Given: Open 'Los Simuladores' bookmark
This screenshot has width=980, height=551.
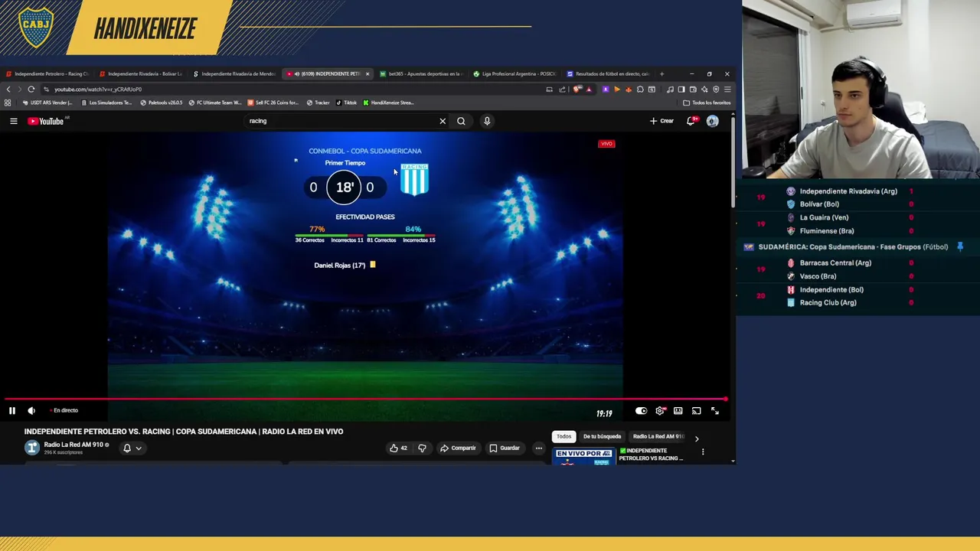Looking at the screenshot, I should (x=106, y=103).
